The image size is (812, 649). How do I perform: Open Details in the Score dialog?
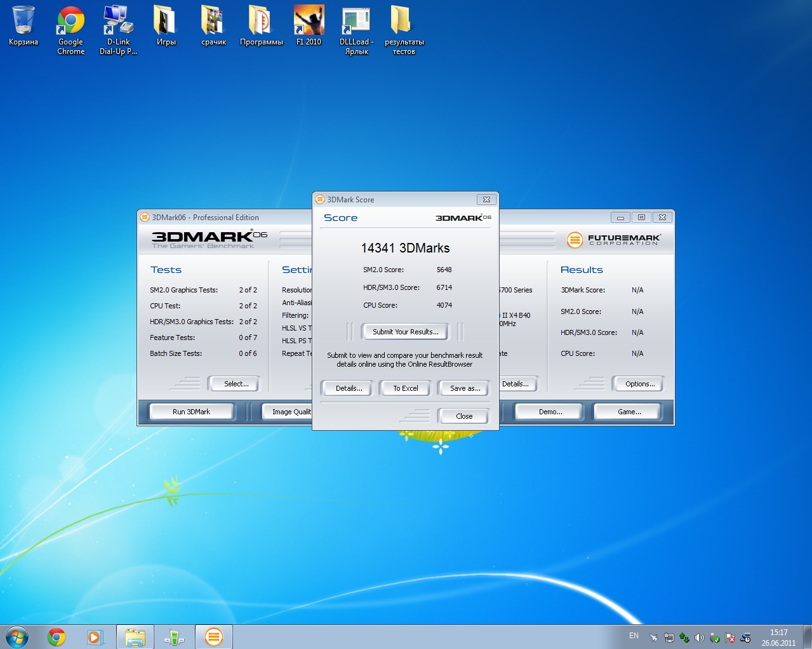[349, 388]
